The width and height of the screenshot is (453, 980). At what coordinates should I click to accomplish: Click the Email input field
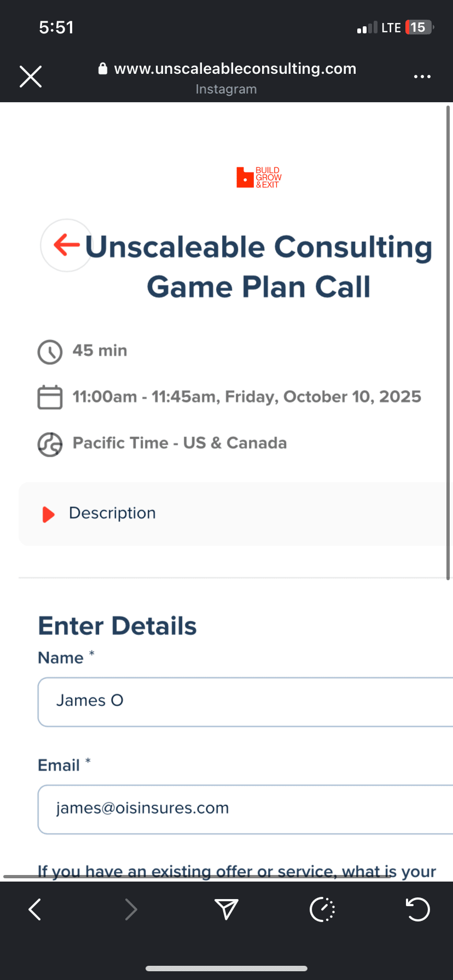245,809
